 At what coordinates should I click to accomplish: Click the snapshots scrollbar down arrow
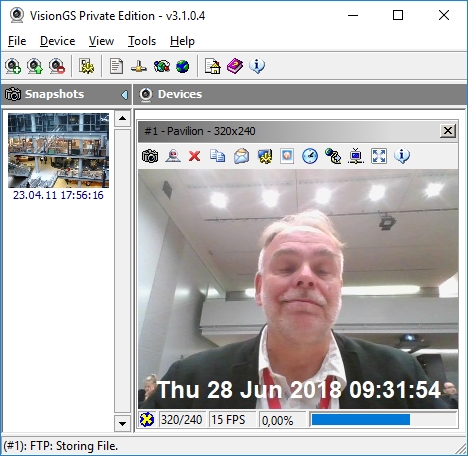(x=122, y=424)
